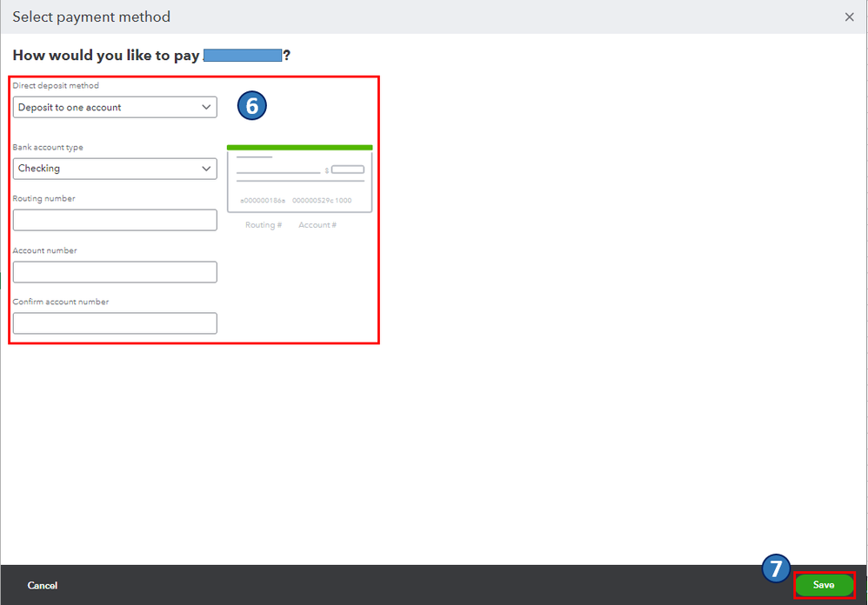Close the Select payment method dialog
The image size is (868, 605).
(x=849, y=17)
